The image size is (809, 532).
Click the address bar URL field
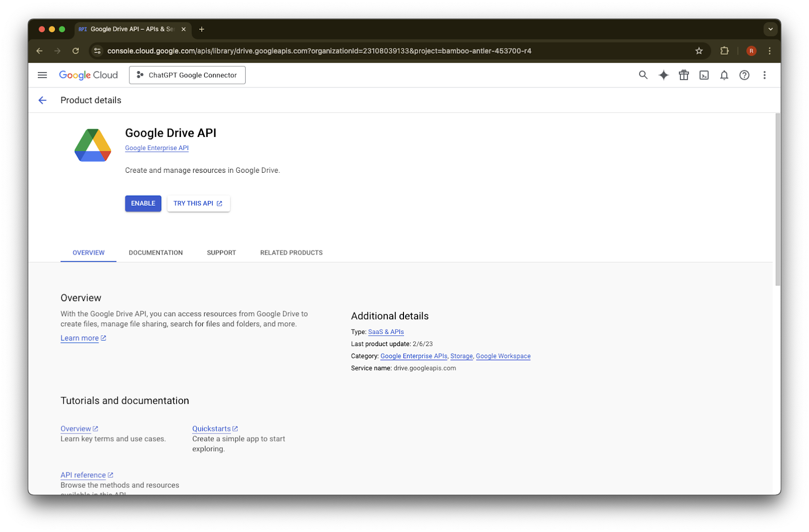click(x=319, y=51)
